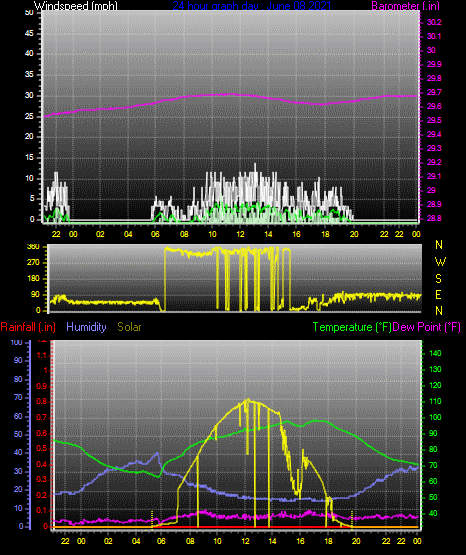The image size is (466, 555).
Task: Click the 360 wind direction axis value
Action: pyautogui.click(x=33, y=247)
